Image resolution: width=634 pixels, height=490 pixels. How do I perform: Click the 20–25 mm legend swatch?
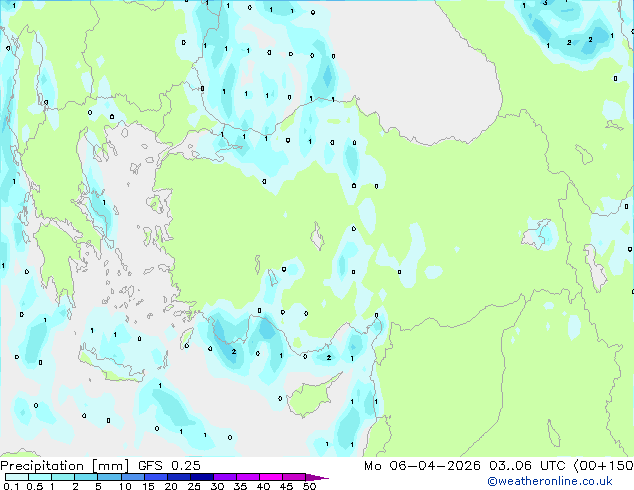tap(179, 477)
